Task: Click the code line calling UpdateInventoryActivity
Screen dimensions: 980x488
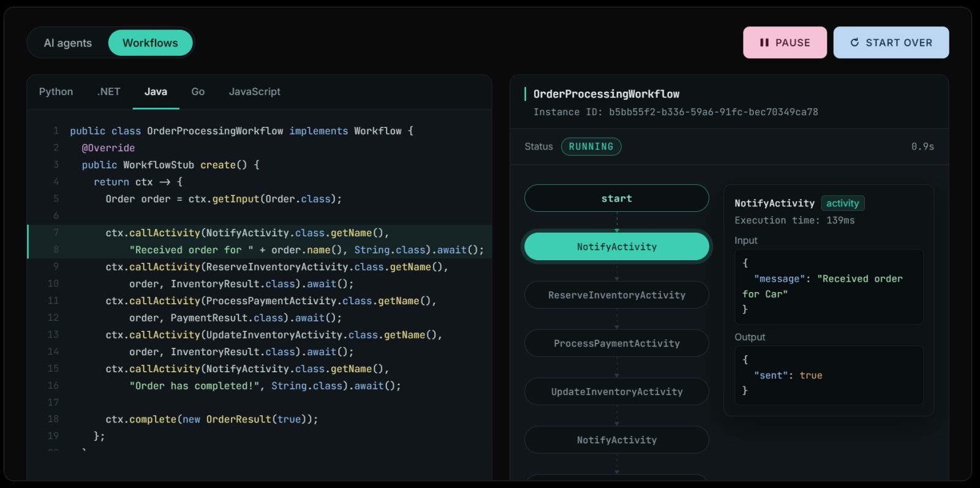Action: coord(274,335)
